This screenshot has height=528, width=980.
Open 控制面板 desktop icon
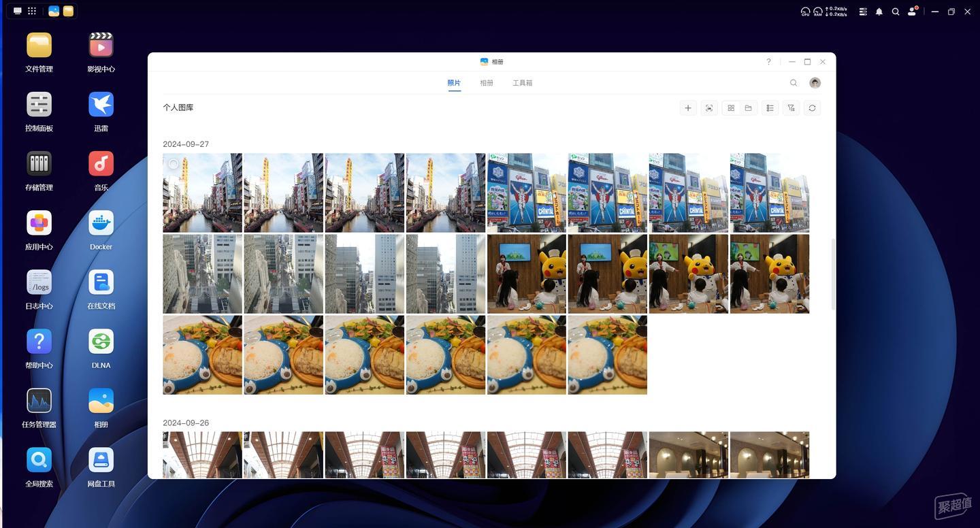[39, 105]
